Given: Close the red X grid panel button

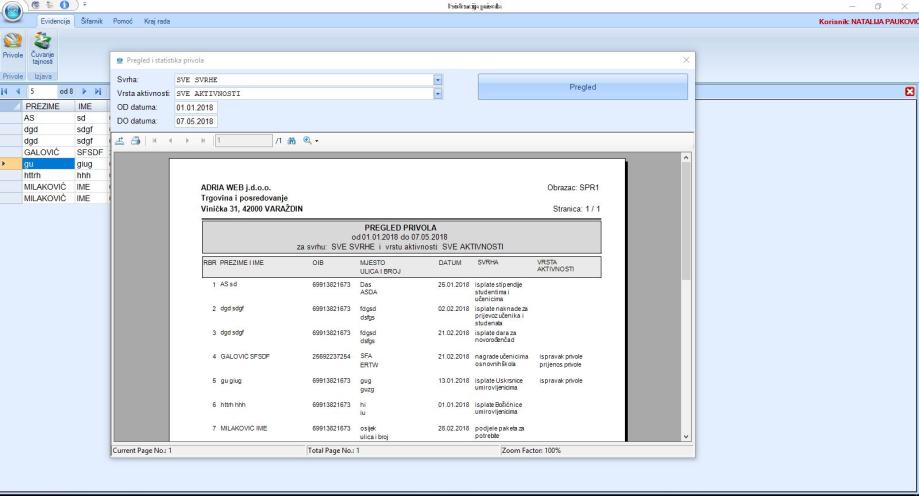Looking at the screenshot, I should pyautogui.click(x=910, y=92).
